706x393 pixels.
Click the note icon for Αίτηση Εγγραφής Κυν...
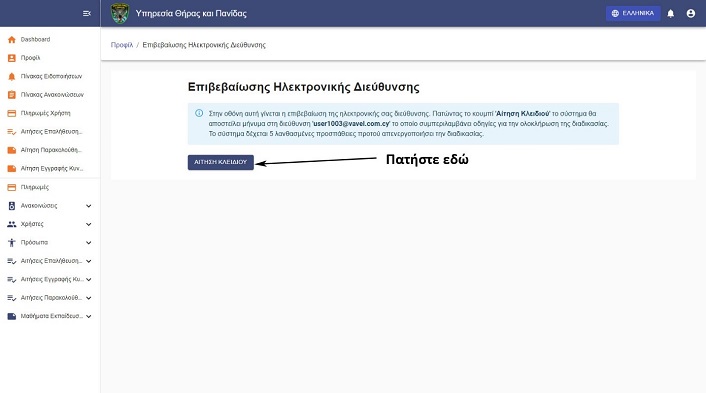[12, 169]
